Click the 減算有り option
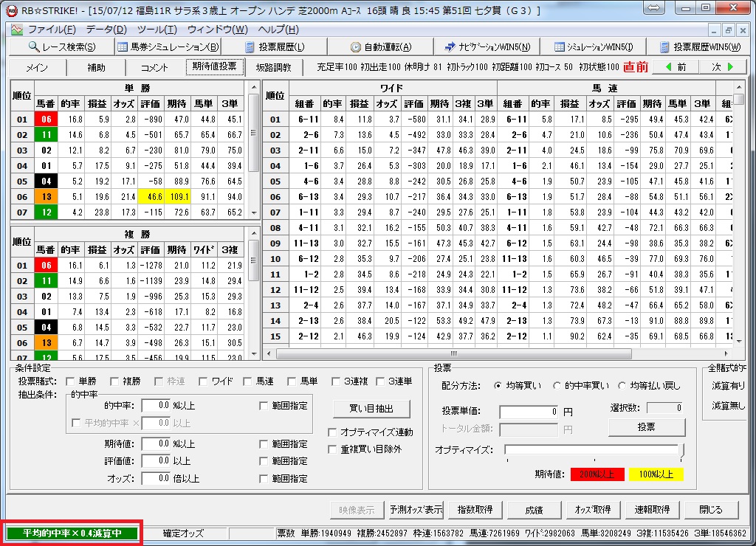Screen dimensions: 756x546 tap(728, 386)
